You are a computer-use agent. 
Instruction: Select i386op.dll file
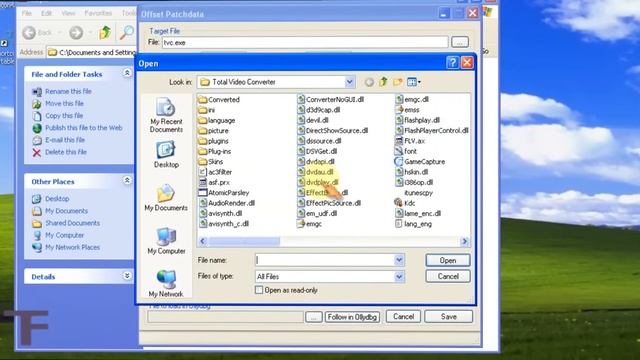(414, 182)
